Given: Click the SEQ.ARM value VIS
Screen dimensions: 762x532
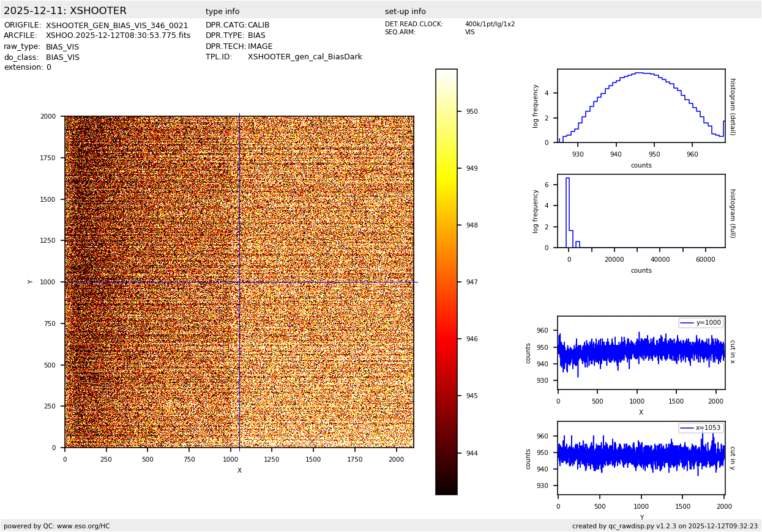Looking at the screenshot, I should pyautogui.click(x=469, y=32).
